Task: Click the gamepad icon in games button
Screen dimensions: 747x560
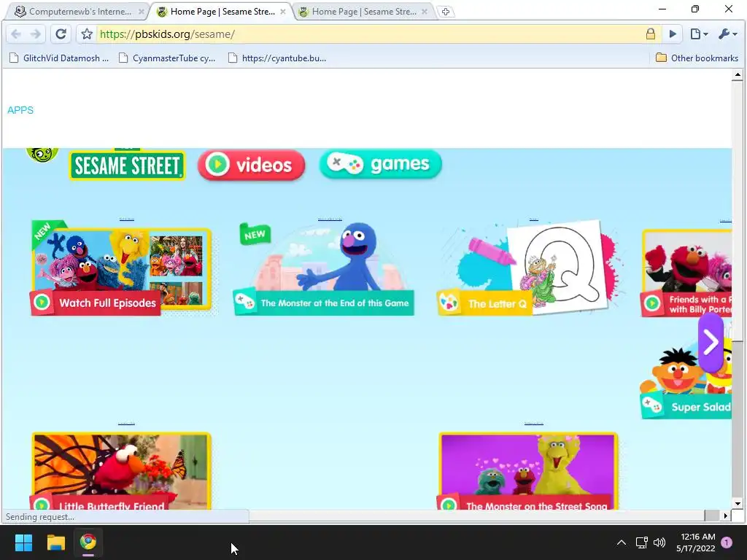Action: click(345, 164)
